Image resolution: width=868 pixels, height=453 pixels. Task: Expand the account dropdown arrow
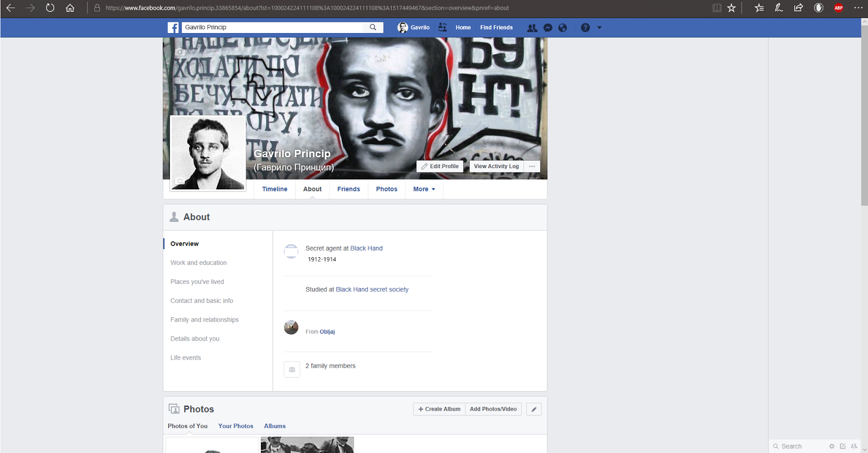tap(599, 28)
